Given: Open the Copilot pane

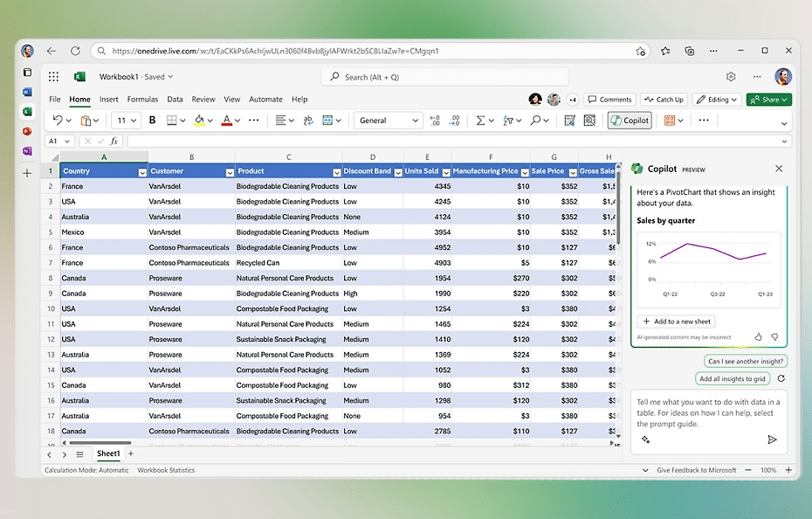Looking at the screenshot, I should [630, 121].
